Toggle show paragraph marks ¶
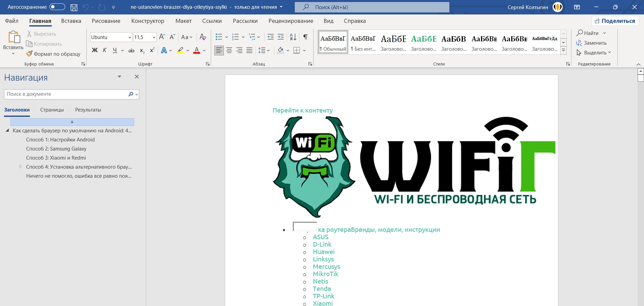Image resolution: width=644 pixels, height=306 pixels. [x=305, y=37]
